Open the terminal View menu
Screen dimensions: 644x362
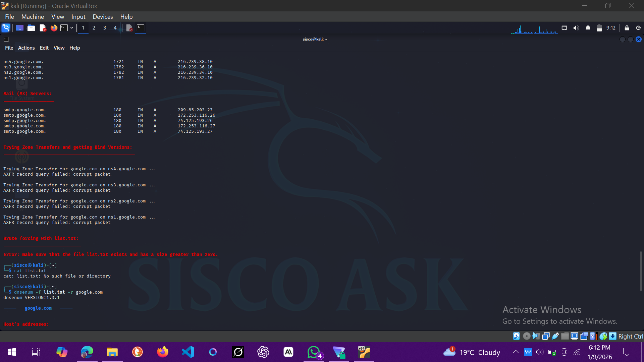coord(59,48)
